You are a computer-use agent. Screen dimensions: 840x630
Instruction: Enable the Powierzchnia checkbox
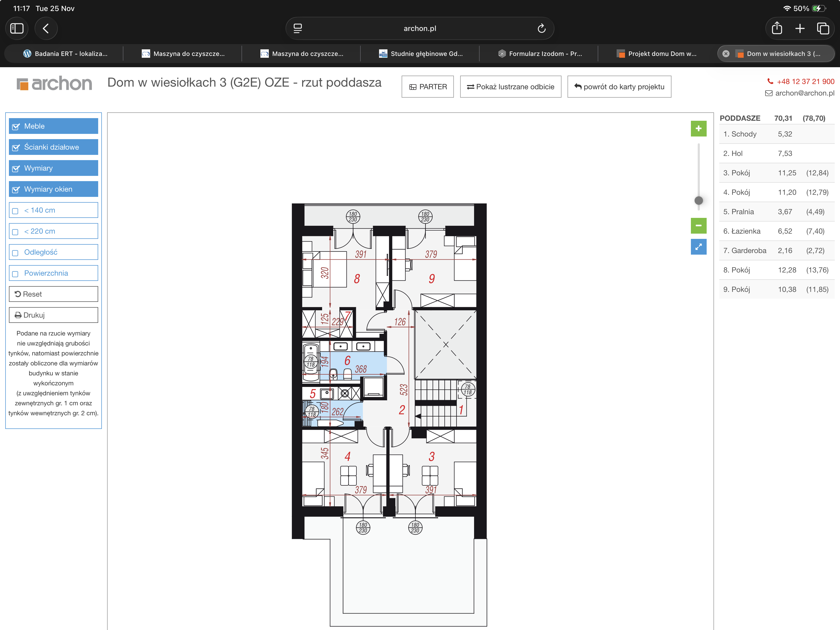pyautogui.click(x=15, y=274)
